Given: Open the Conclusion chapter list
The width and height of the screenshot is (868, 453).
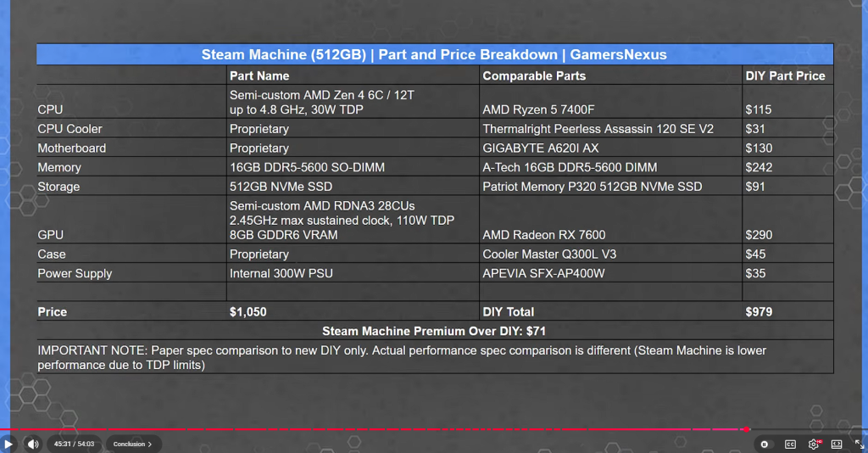Looking at the screenshot, I should [132, 445].
